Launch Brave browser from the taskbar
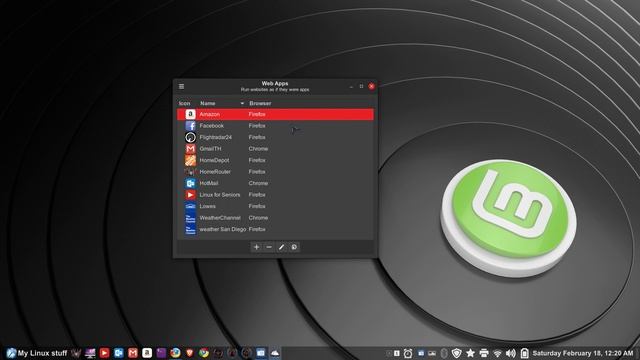 click(189, 353)
